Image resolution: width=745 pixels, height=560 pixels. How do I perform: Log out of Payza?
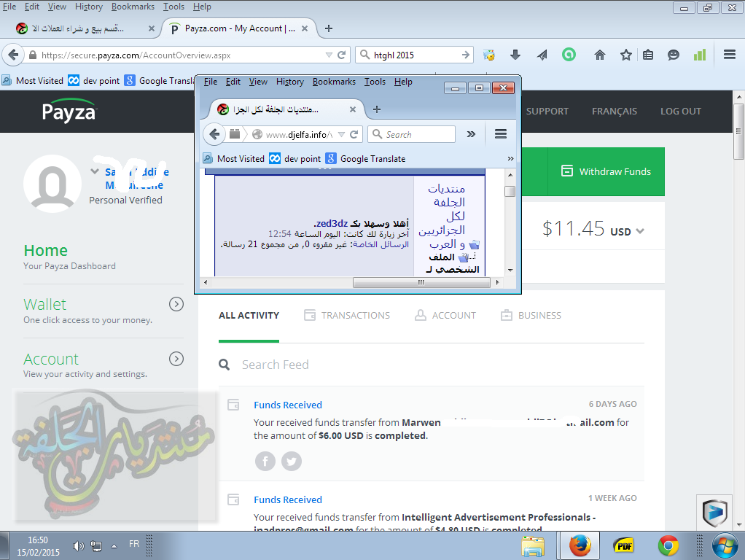coord(681,112)
